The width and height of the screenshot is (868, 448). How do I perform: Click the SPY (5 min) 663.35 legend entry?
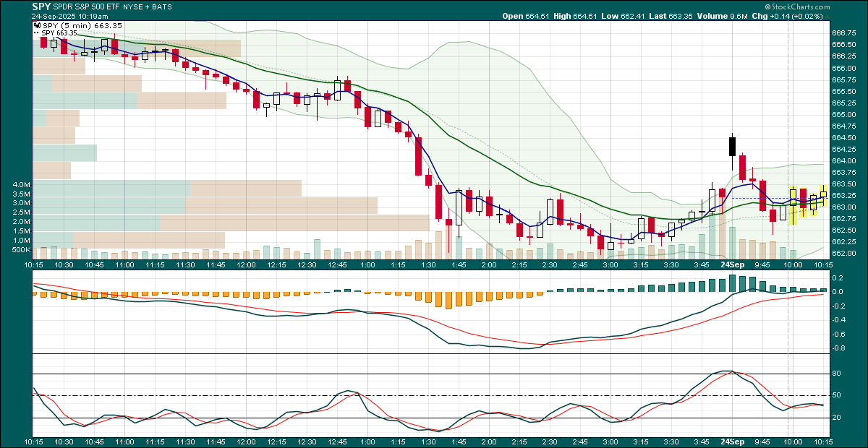coord(76,25)
